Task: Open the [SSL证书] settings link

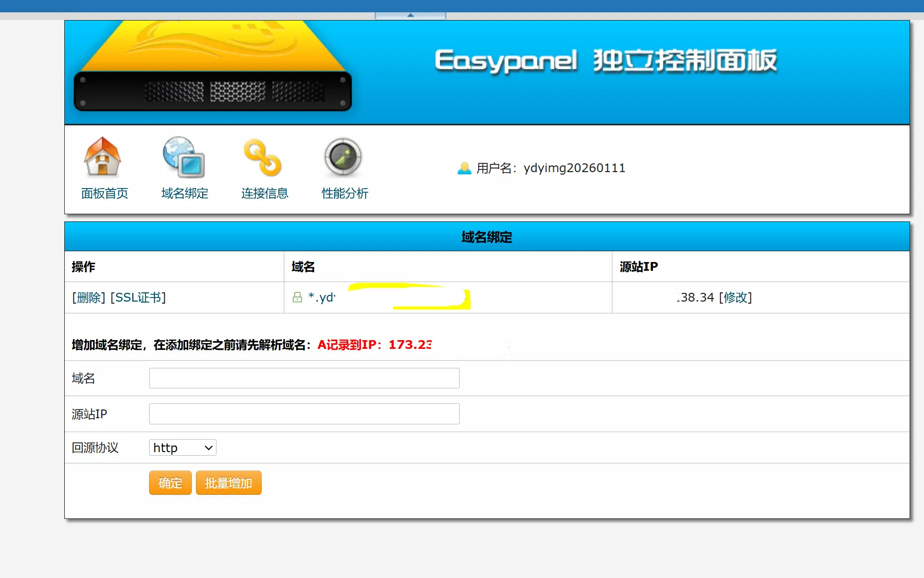Action: click(x=138, y=297)
